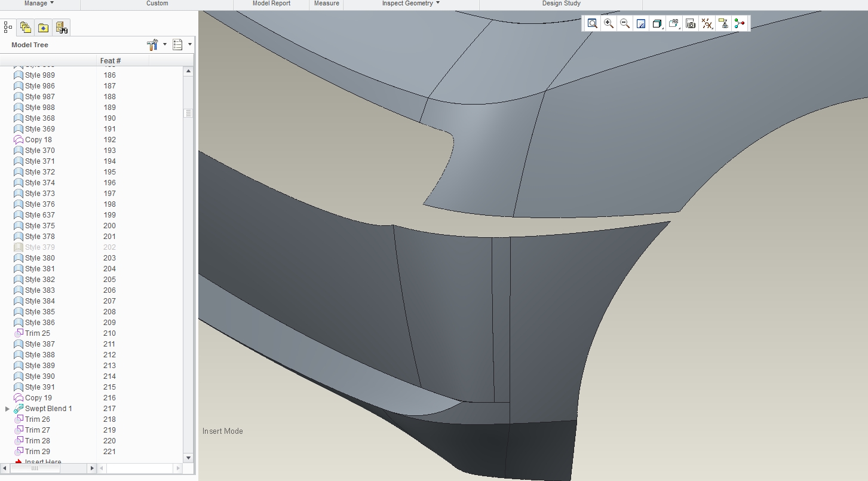Click the Custom group label
868x481 pixels.
pyautogui.click(x=157, y=4)
